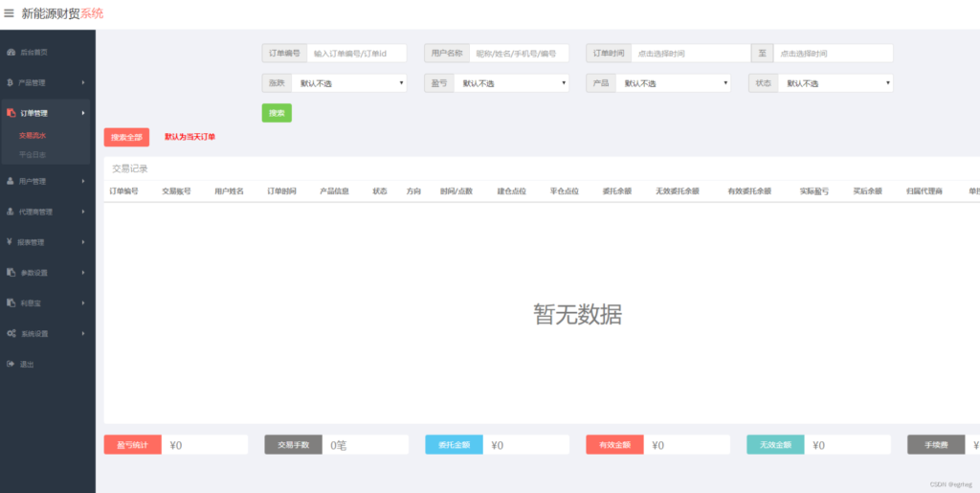The image size is (980, 493).
Task: Click the 系统设置 gears icon
Action: click(x=11, y=334)
